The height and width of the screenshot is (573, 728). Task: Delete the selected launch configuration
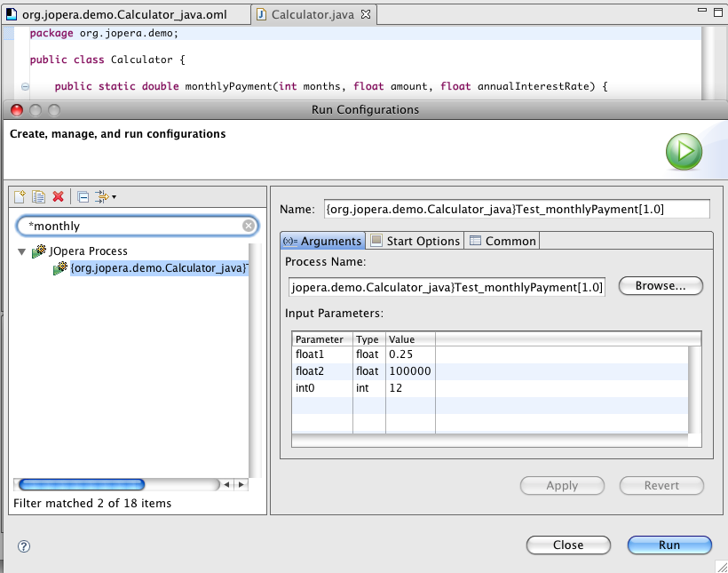click(58, 197)
